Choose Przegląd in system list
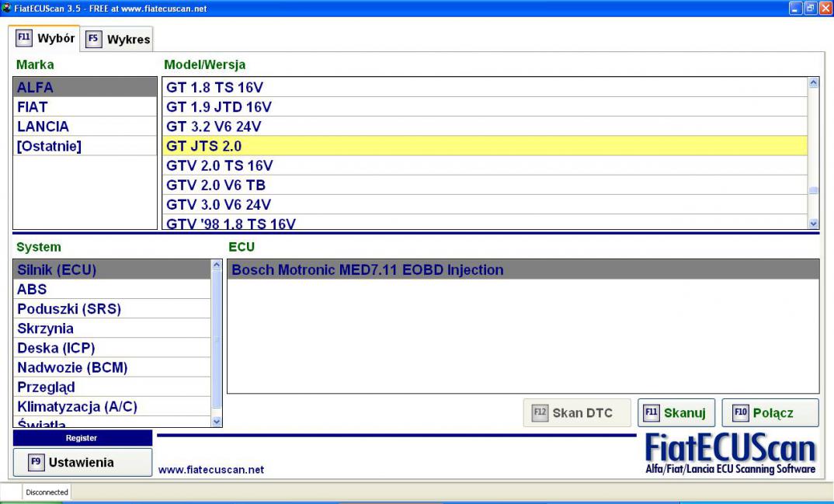This screenshot has height=504, width=834. click(113, 387)
